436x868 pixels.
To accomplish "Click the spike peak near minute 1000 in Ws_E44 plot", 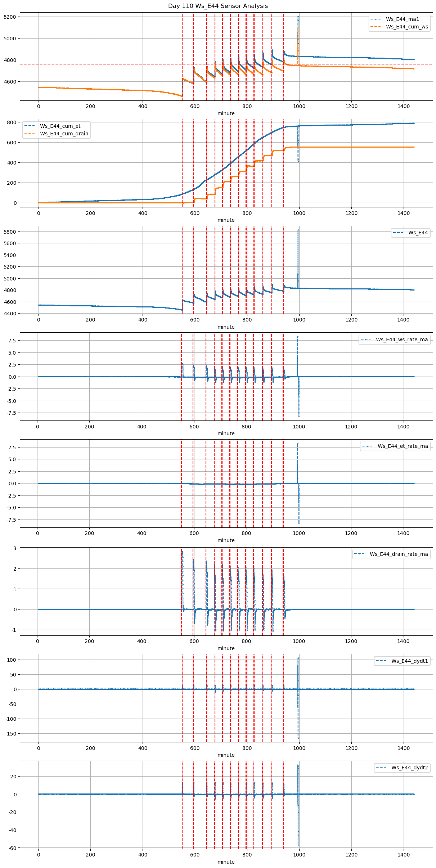I will [298, 230].
